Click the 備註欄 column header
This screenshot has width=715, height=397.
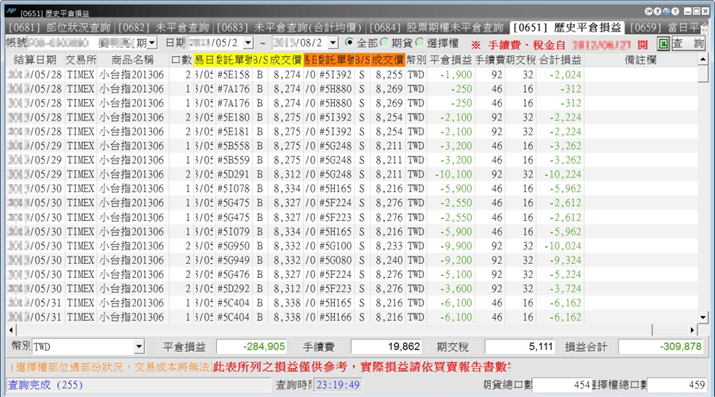pos(641,60)
